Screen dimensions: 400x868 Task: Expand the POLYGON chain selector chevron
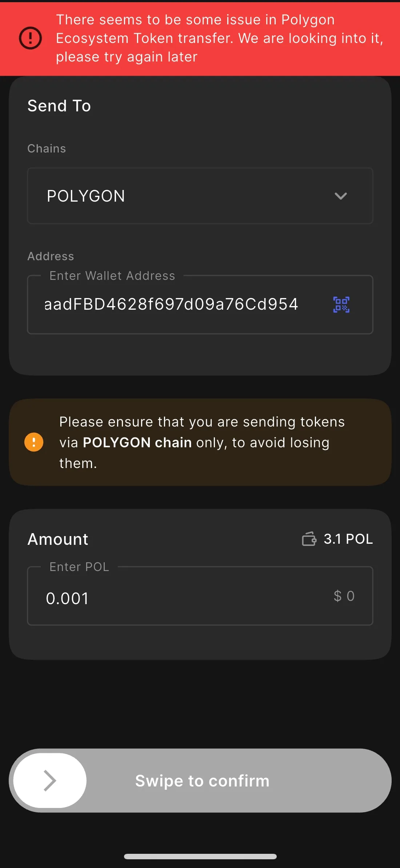click(341, 196)
